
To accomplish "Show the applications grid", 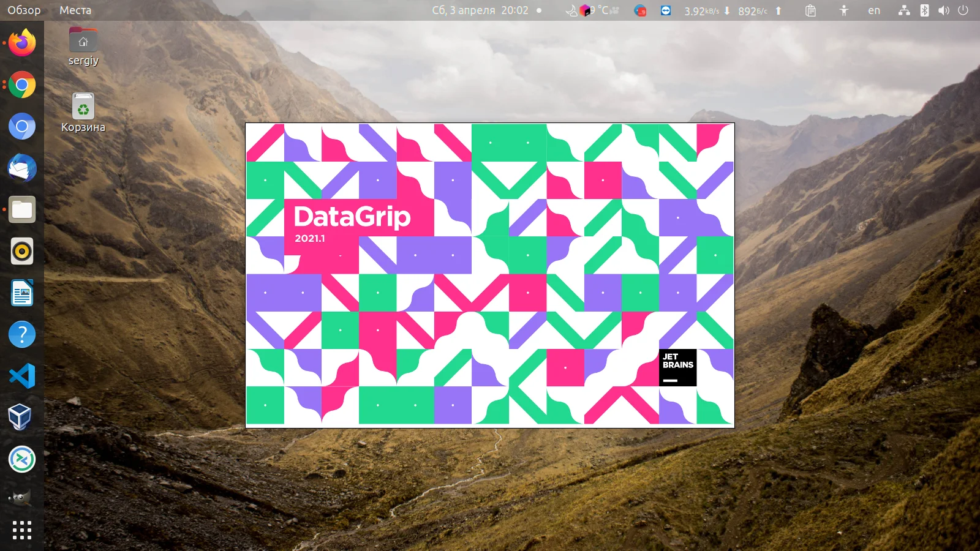I will point(22,530).
